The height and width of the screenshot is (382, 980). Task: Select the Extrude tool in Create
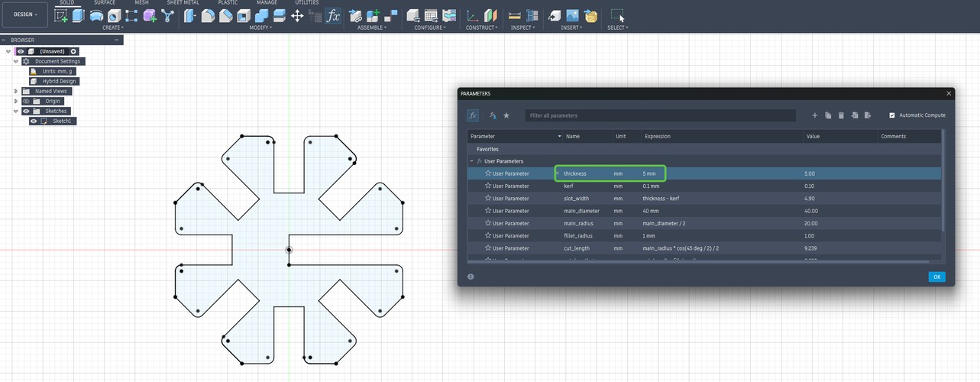[78, 15]
